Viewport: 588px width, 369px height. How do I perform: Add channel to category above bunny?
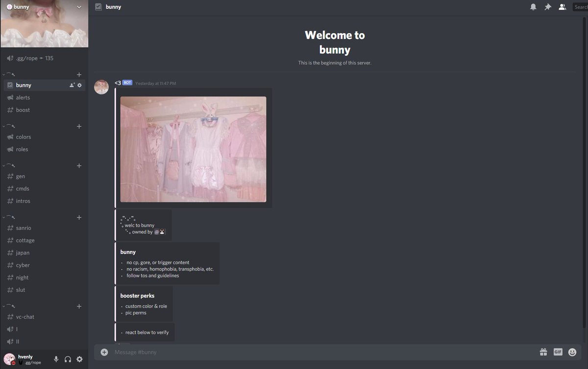79,74
